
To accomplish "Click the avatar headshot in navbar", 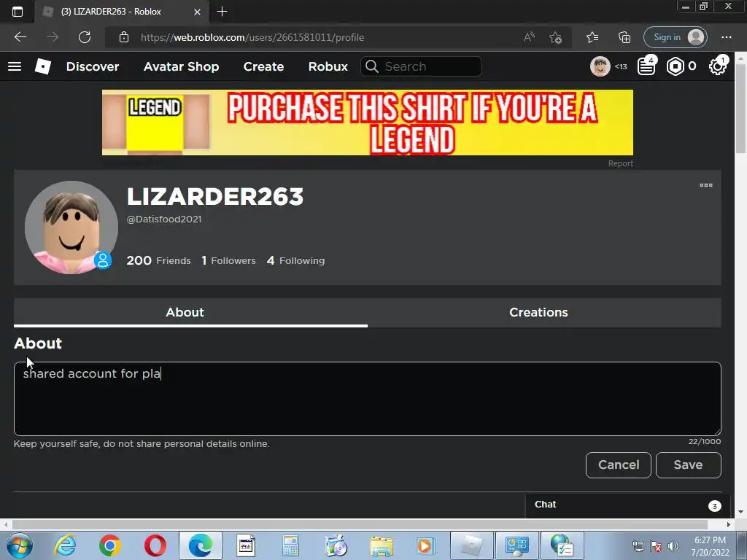I will tap(600, 66).
